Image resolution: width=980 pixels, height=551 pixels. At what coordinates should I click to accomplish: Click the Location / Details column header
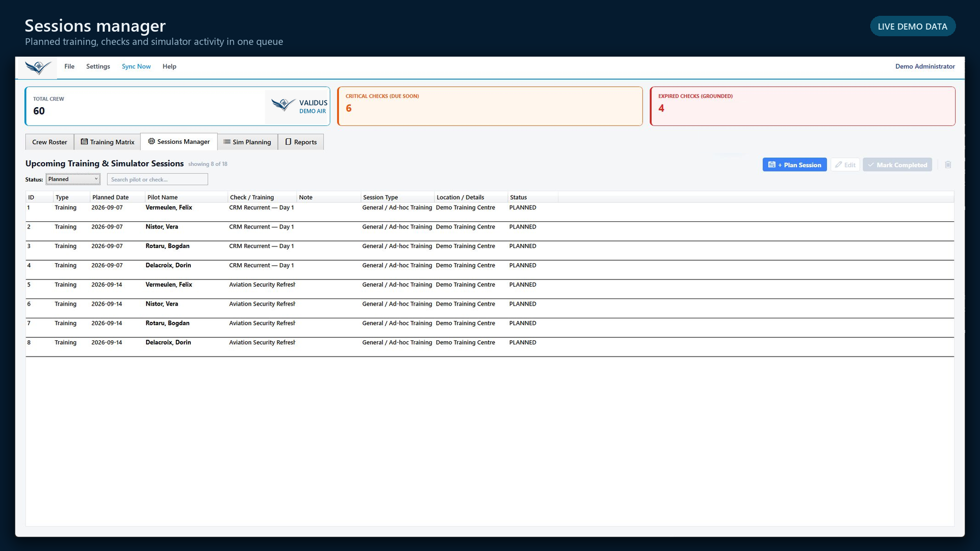(471, 197)
